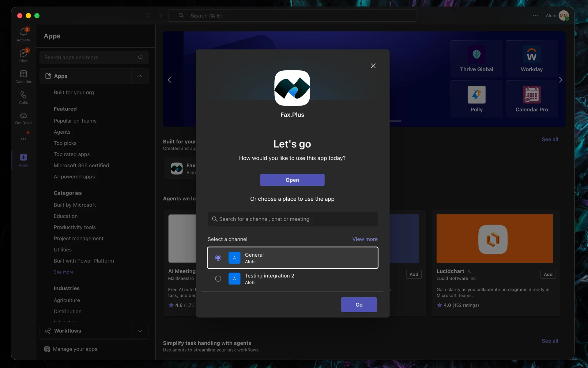Open Education category

[x=66, y=216]
